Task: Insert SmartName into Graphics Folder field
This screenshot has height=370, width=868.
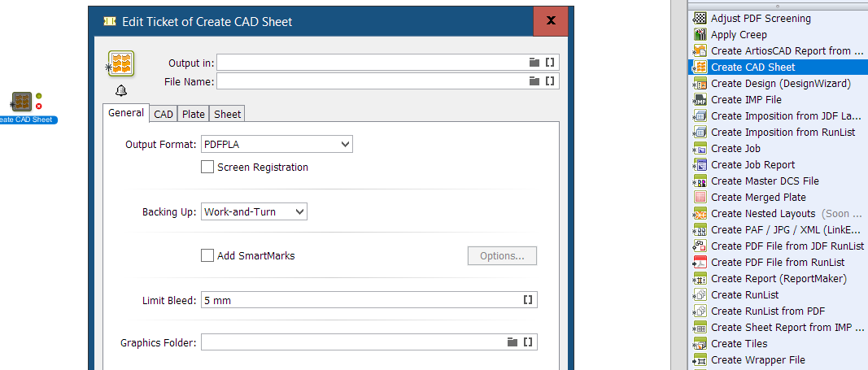Action: (x=528, y=342)
